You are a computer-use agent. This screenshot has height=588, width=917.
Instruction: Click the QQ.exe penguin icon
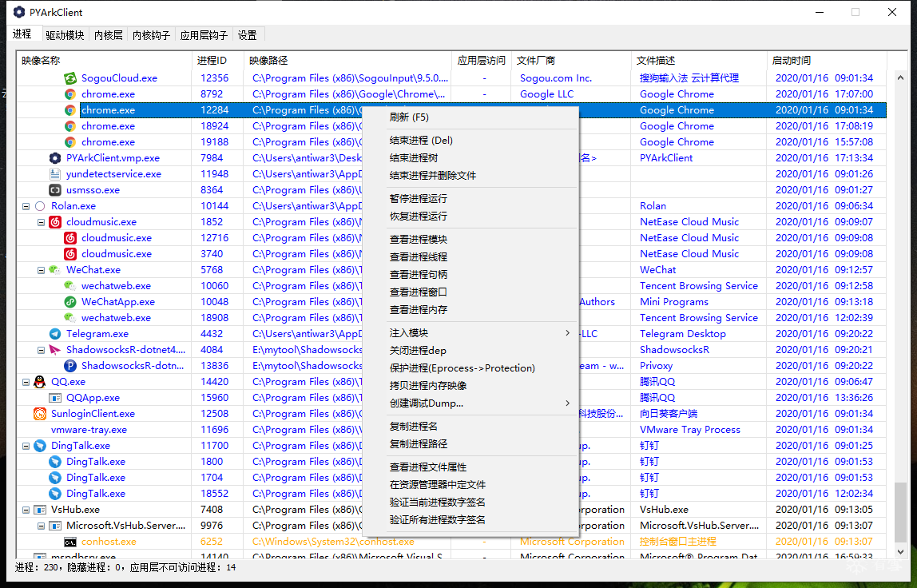coord(40,382)
